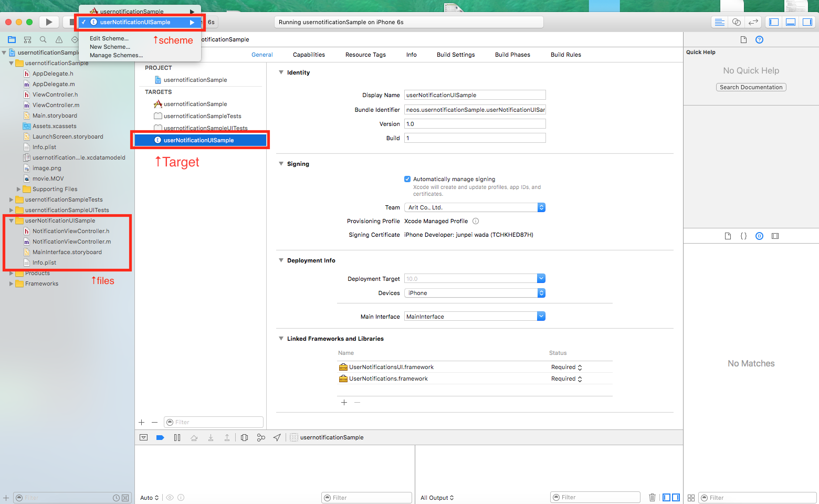The width and height of the screenshot is (819, 504).
Task: Open Debug Memory Graph
Action: 261,437
